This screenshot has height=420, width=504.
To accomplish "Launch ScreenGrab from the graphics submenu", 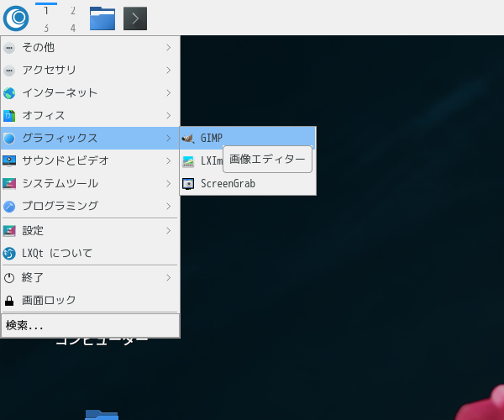I will coord(248,184).
